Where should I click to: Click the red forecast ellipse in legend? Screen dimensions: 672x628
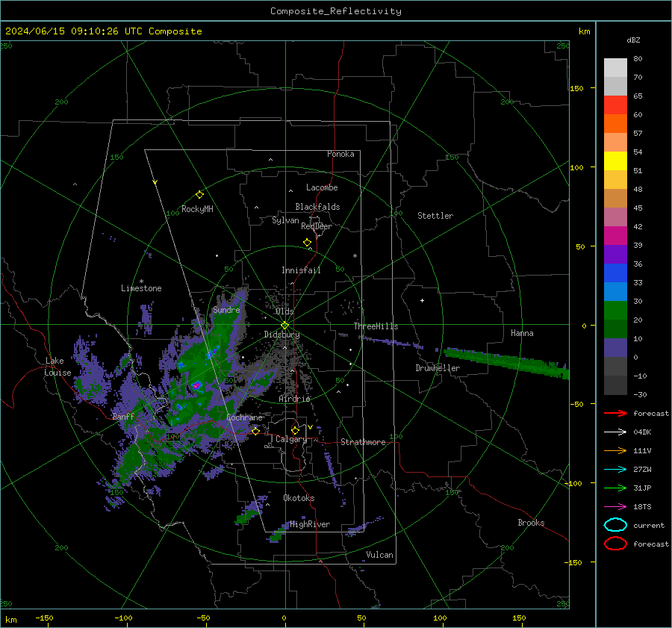(615, 544)
